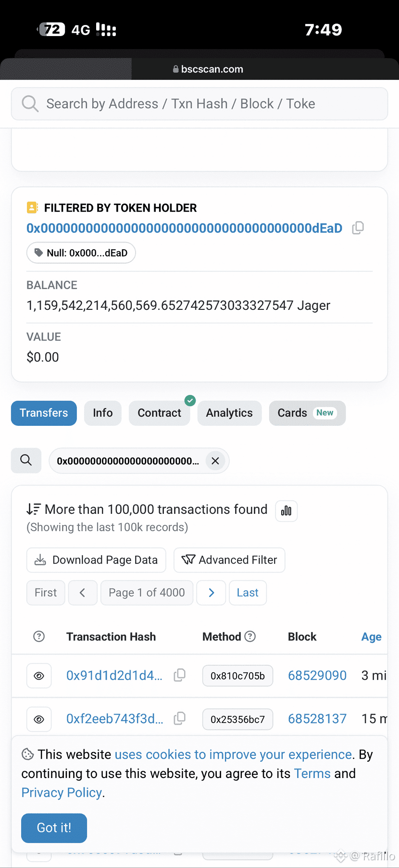
Task: Download Page Data as file
Action: [96, 560]
